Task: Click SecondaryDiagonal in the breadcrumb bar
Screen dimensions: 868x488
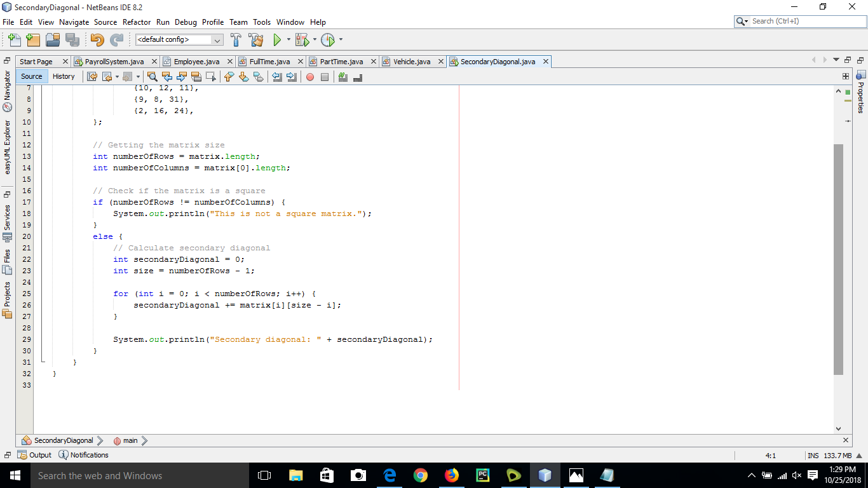Action: [62, 440]
